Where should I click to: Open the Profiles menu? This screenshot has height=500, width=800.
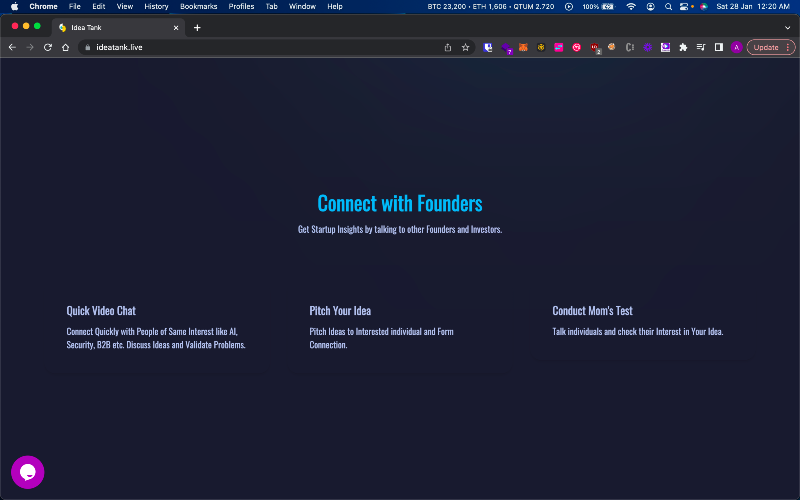[241, 7]
